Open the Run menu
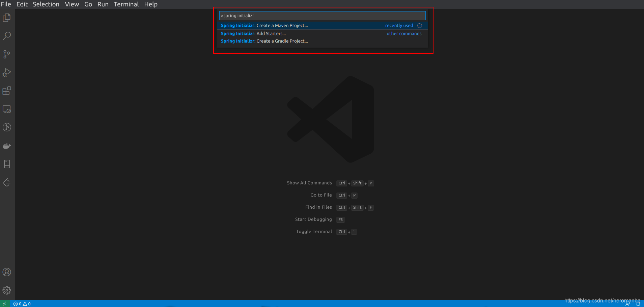The image size is (644, 307). point(103,4)
